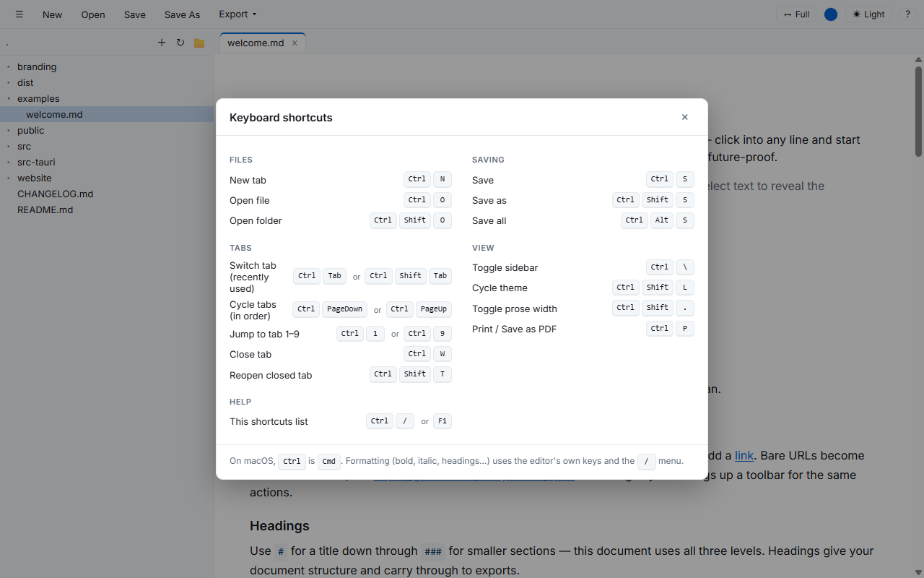Click the PageDown key cap
This screenshot has height=578, width=924.
click(344, 309)
